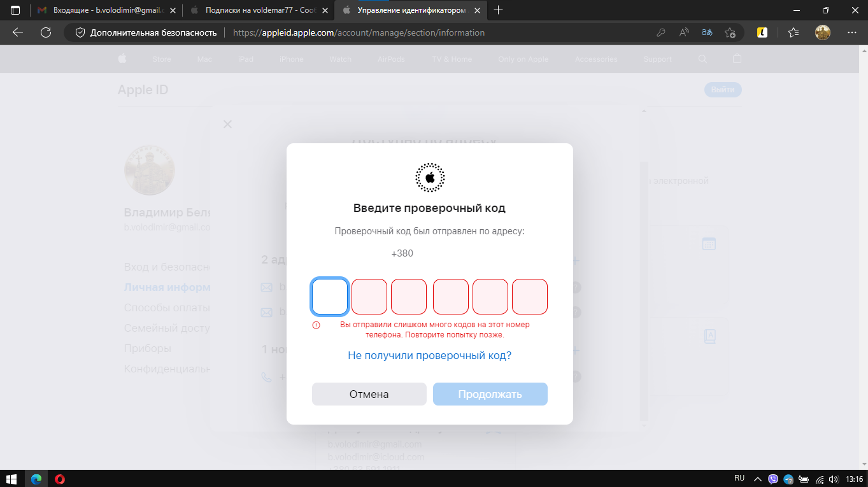Open the page translate options

click(707, 32)
